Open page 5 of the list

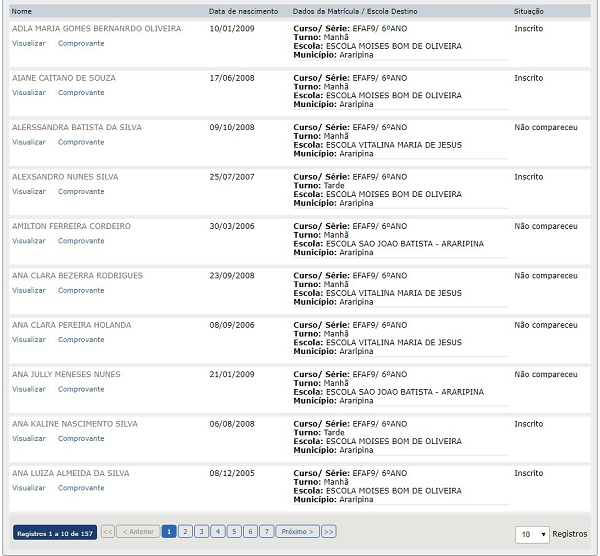point(233,532)
